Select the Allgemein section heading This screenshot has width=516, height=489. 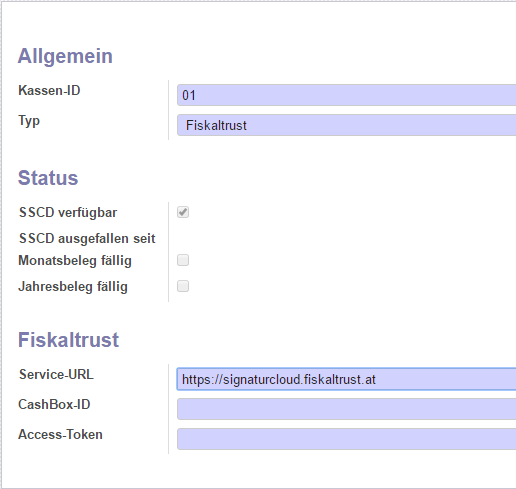click(x=65, y=56)
